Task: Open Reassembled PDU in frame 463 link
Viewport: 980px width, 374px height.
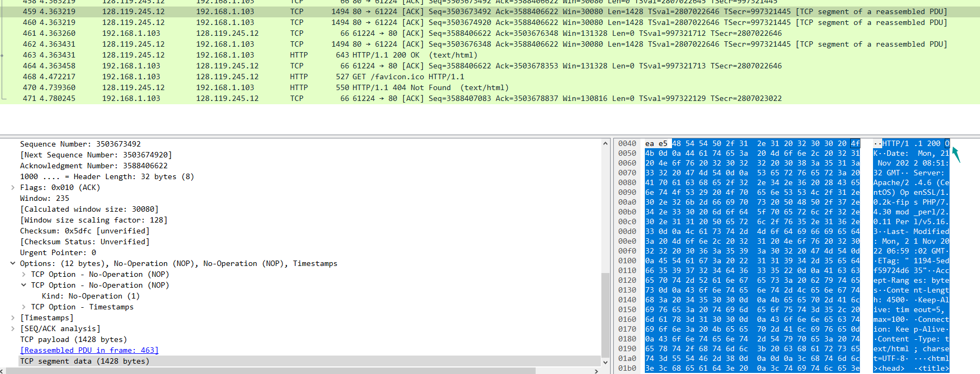Action: pos(89,350)
